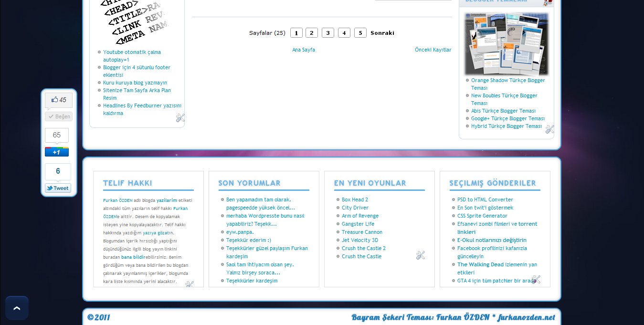This screenshot has height=325, width=644.
Task: Open comment 'Saol tam ihtiyacım olsan şey'
Action: [x=260, y=268]
